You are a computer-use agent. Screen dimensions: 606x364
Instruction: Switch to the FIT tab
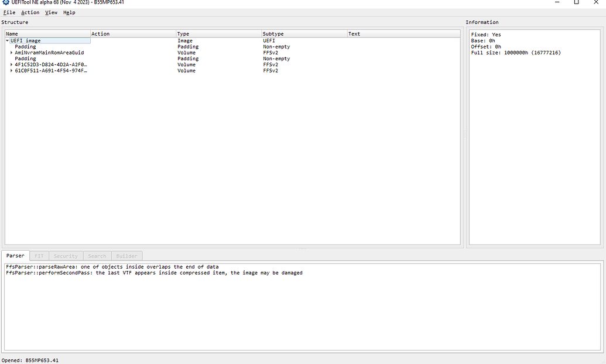pos(39,256)
